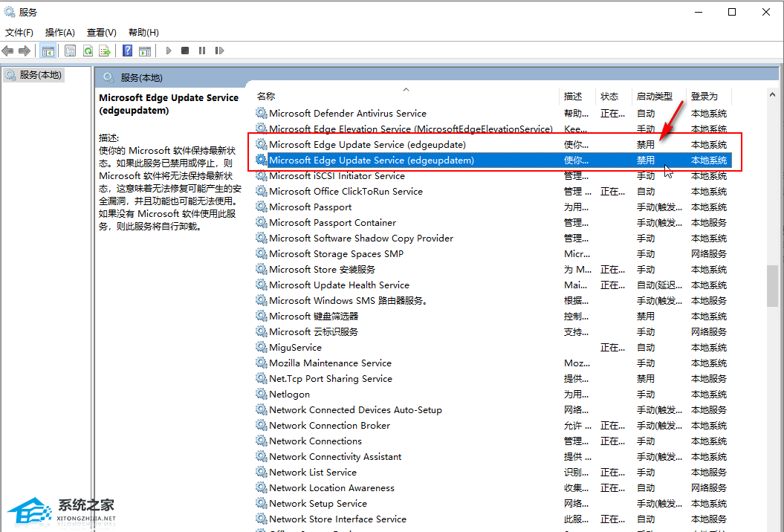
Task: Select Microsoft Store 安装服务 name
Action: click(322, 269)
